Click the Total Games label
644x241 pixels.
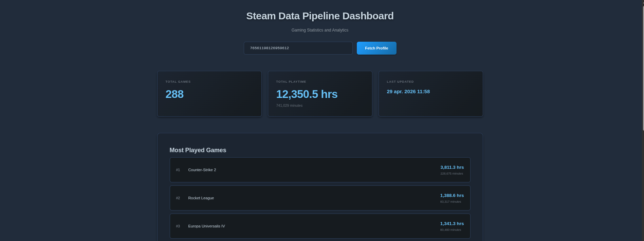(x=178, y=82)
